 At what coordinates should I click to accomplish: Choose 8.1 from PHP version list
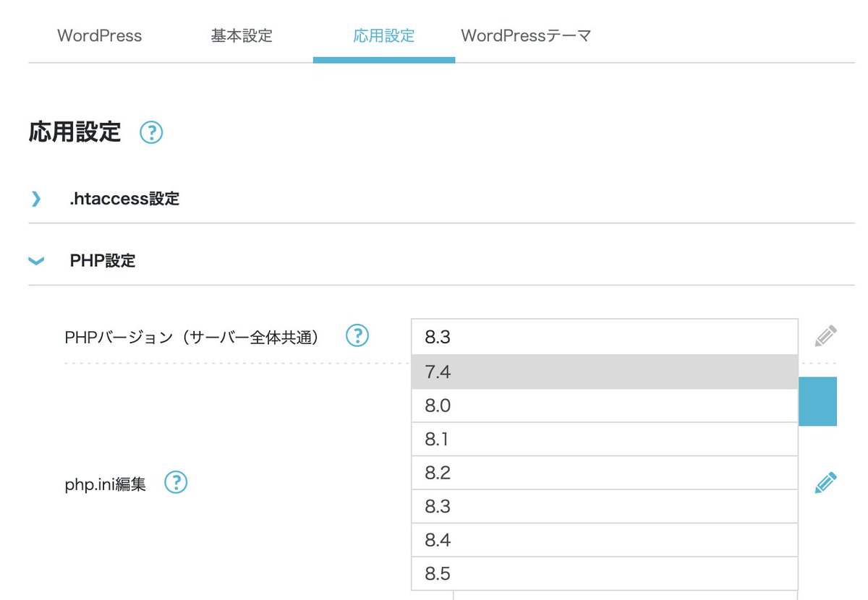point(605,440)
